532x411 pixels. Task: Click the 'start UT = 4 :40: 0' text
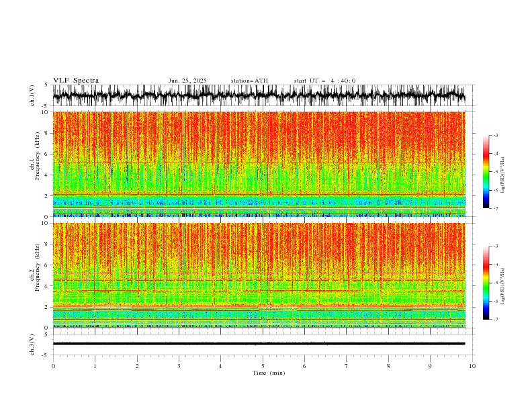(x=324, y=81)
